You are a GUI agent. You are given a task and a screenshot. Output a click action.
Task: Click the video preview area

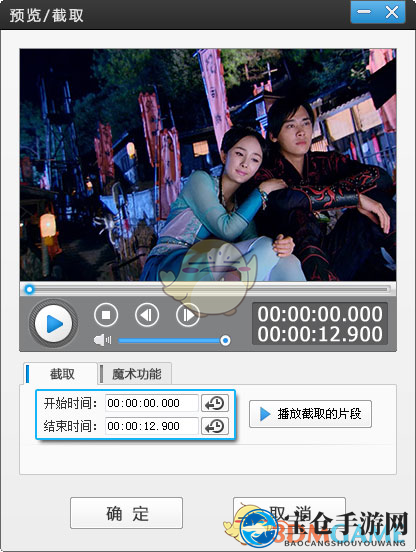tap(208, 165)
